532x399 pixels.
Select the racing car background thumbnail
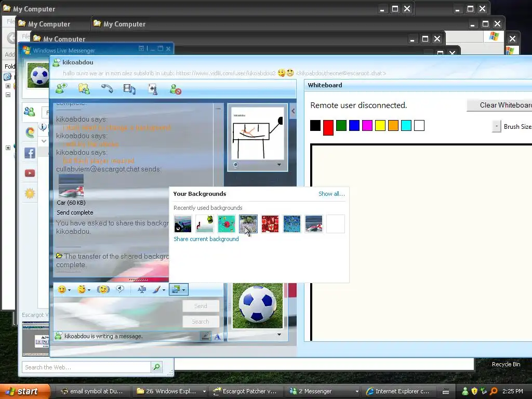(x=313, y=224)
